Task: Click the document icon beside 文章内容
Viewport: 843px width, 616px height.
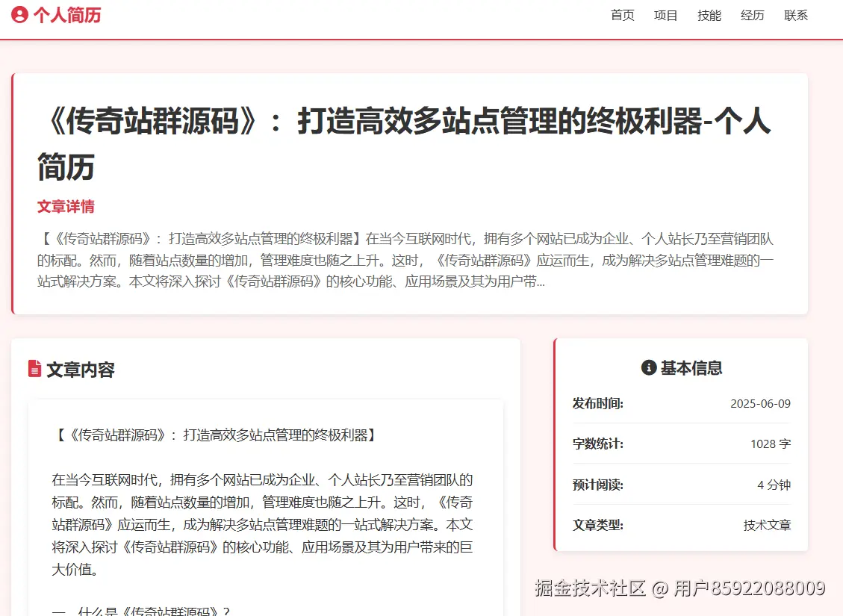Action: point(34,369)
